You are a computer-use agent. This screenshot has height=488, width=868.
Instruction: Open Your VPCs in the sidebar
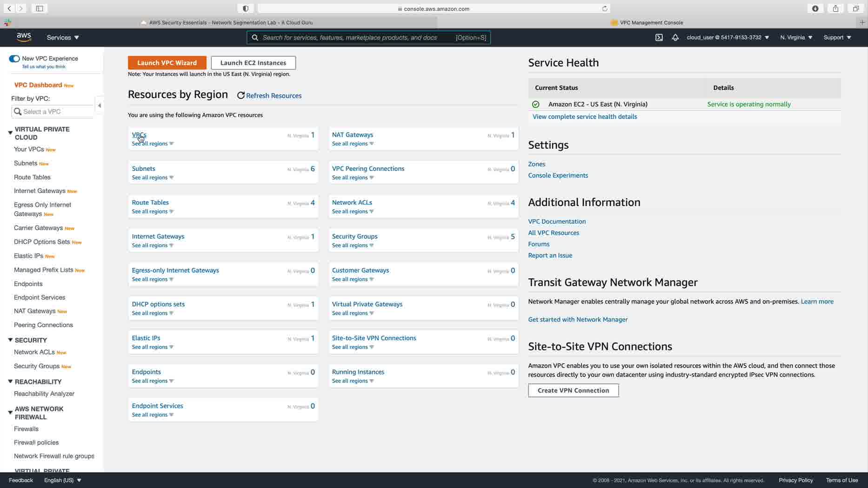(29, 149)
